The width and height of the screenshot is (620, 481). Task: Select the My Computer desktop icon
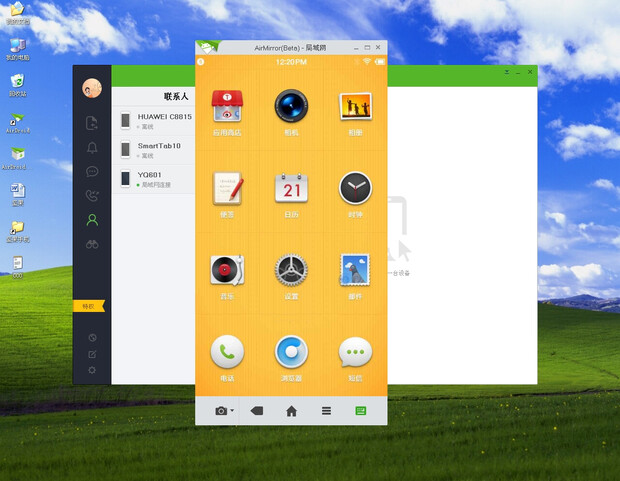pos(17,49)
